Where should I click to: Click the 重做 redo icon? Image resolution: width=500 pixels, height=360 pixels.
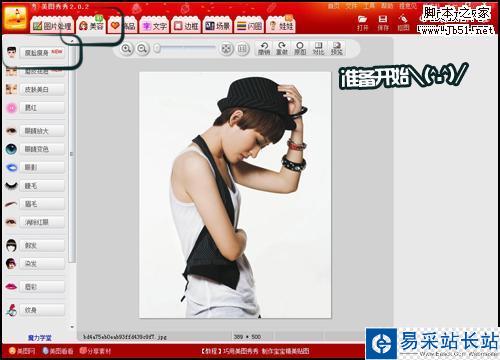tap(282, 49)
